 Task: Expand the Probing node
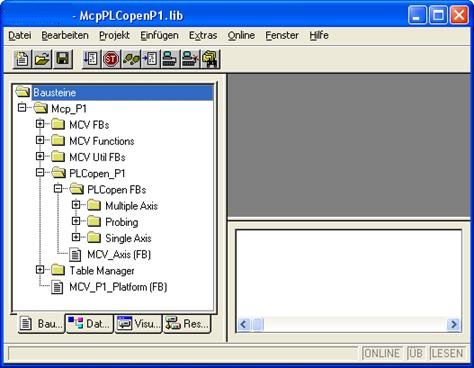pos(76,221)
